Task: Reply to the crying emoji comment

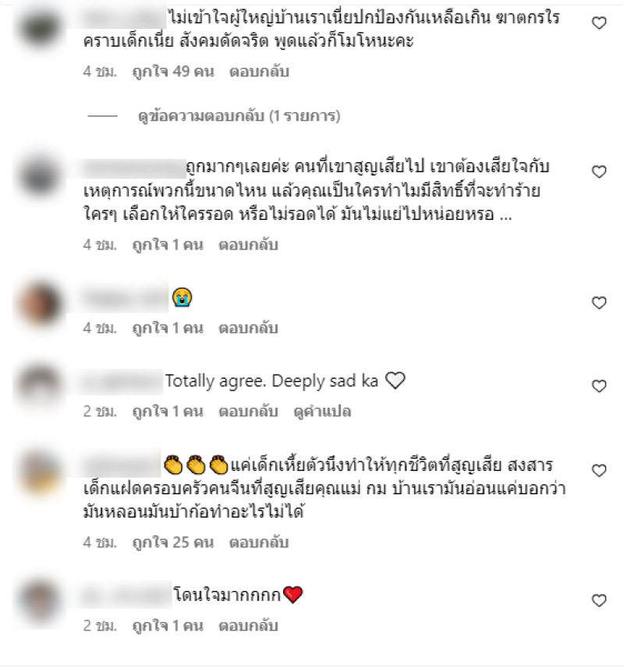Action: pyautogui.click(x=248, y=328)
